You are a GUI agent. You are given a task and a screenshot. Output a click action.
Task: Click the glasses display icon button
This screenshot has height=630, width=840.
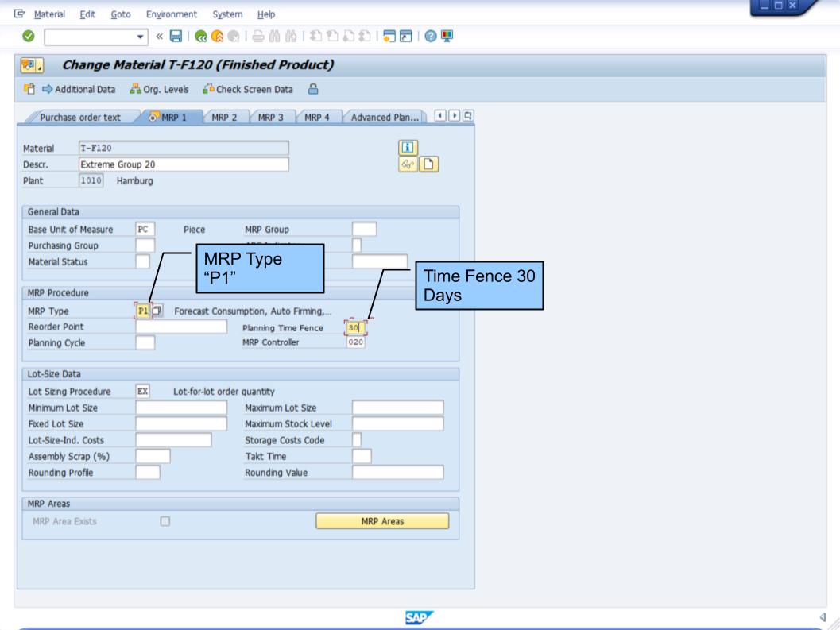408,164
